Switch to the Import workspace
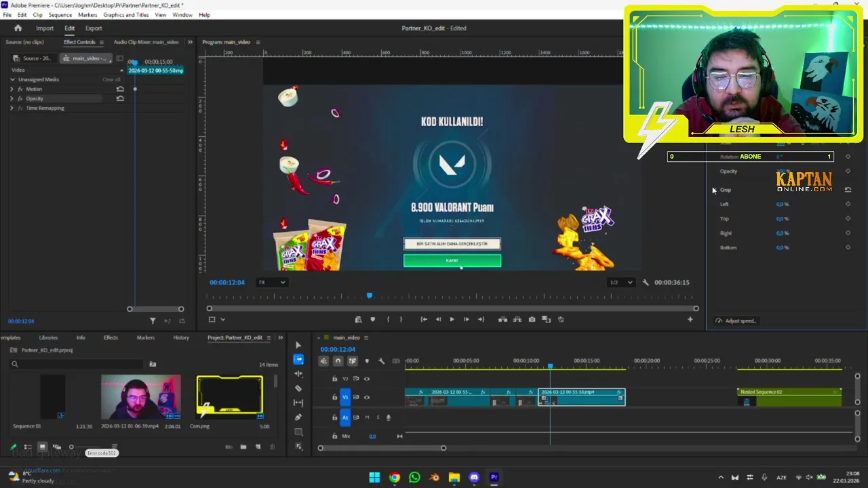The height and width of the screenshot is (488, 868). [45, 28]
